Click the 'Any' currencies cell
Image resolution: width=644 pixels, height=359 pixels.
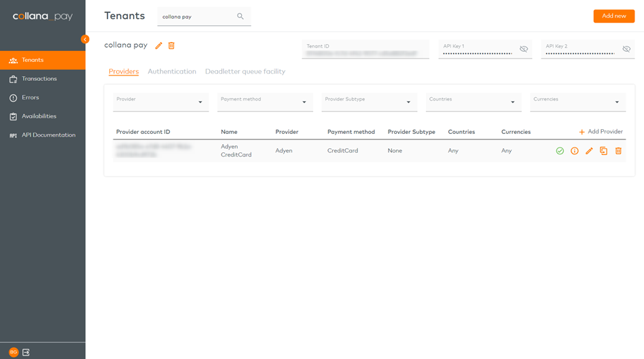tap(506, 150)
